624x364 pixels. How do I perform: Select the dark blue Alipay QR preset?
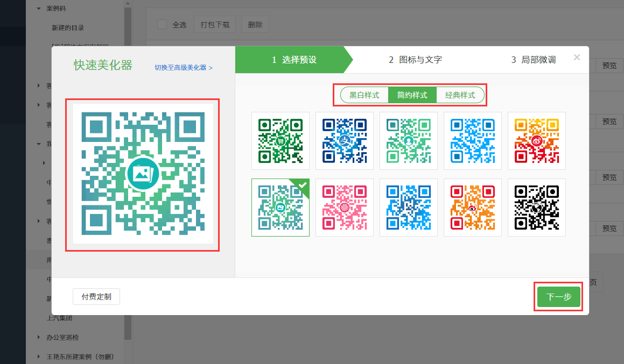[344, 140]
